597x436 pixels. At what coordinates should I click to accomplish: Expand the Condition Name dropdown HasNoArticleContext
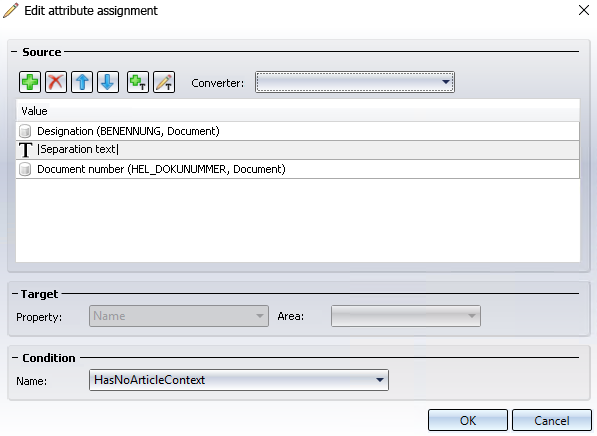pyautogui.click(x=239, y=380)
